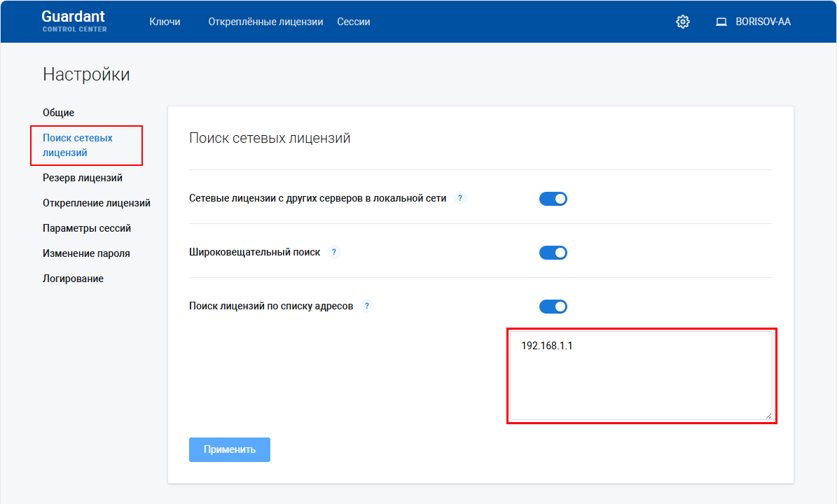
Task: Click the Guardant Control Center logo
Action: point(74,21)
